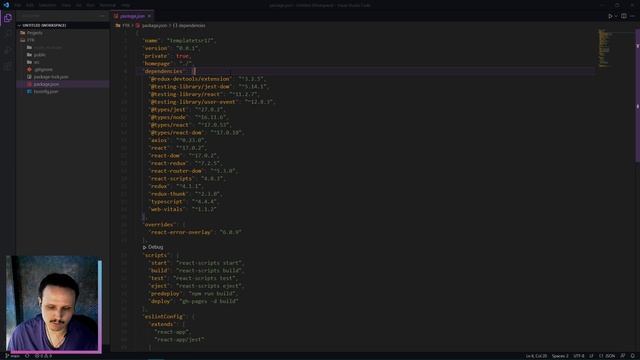This screenshot has width=640, height=360.
Task: Click the "name" property line
Action: tap(180, 40)
